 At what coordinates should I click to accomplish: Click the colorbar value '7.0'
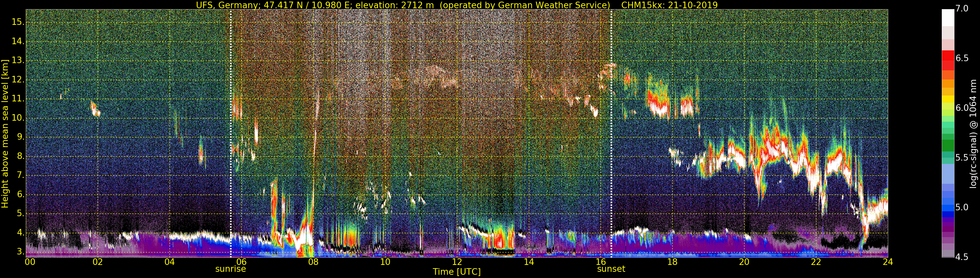962,9
